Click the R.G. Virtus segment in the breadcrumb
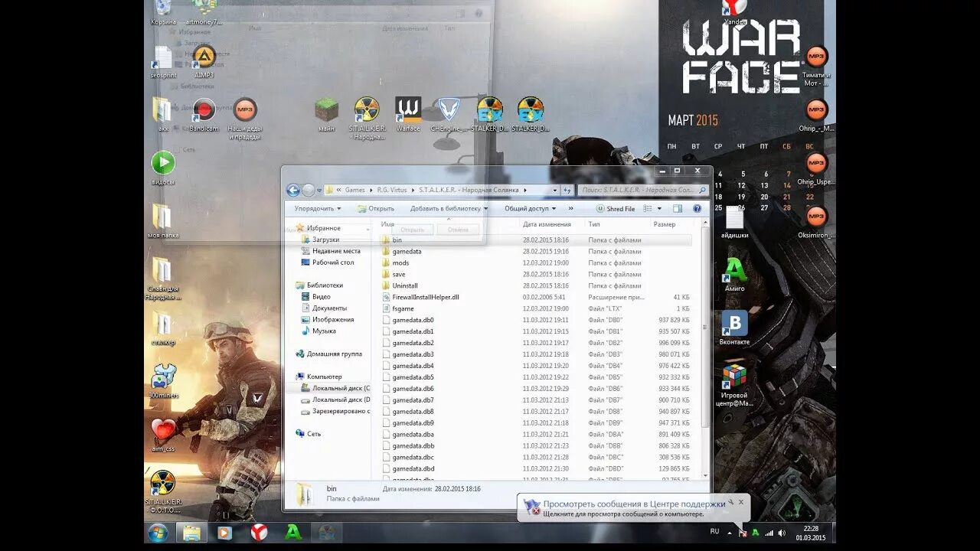Viewport: 980px width, 551px height. coord(393,190)
